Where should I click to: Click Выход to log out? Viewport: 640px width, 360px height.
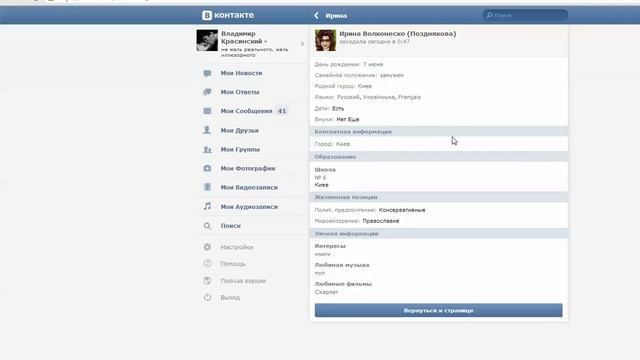pos(230,298)
